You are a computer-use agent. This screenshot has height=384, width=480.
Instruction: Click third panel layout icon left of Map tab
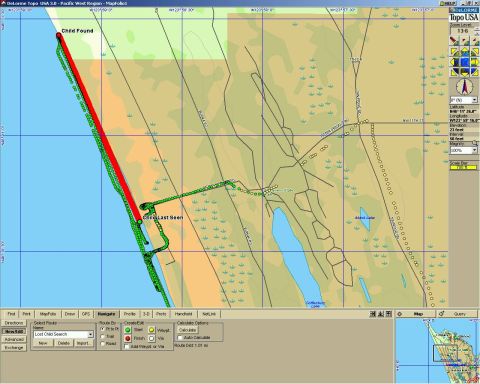[389, 314]
